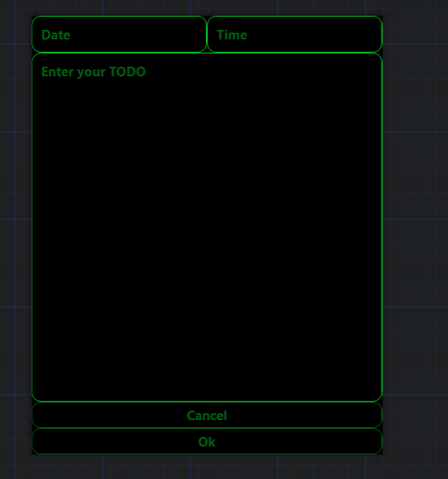Screen dimensions: 448x479
Task: Click the empty center of the TODO box
Action: click(207, 227)
